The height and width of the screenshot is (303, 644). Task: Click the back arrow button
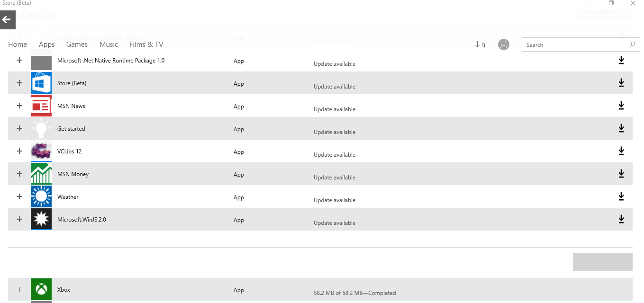tap(8, 20)
